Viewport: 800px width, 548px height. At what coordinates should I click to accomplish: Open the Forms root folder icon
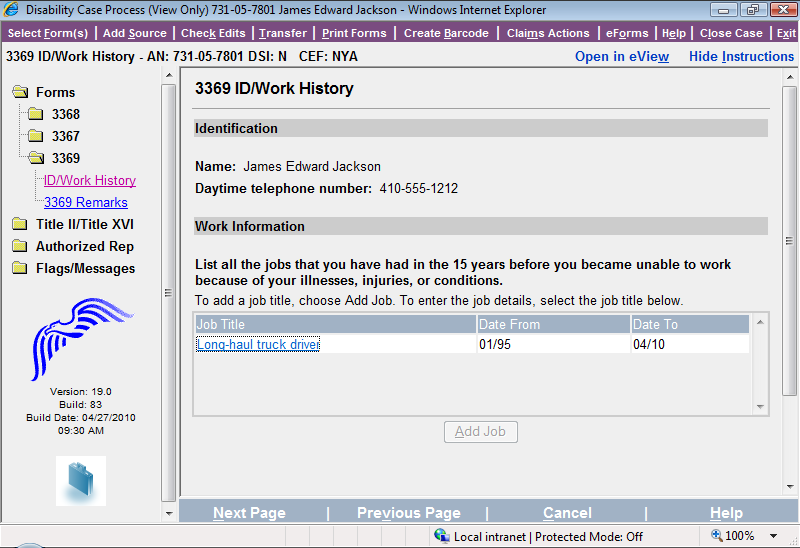pos(20,92)
